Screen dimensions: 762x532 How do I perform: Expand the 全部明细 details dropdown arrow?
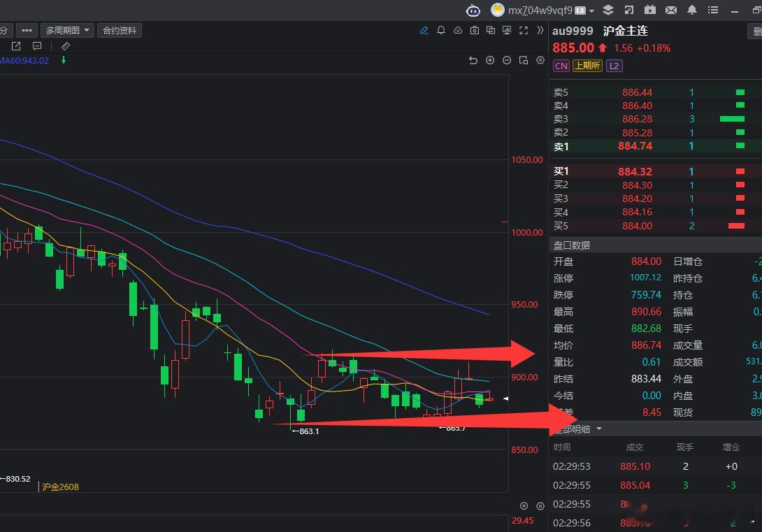(x=598, y=429)
